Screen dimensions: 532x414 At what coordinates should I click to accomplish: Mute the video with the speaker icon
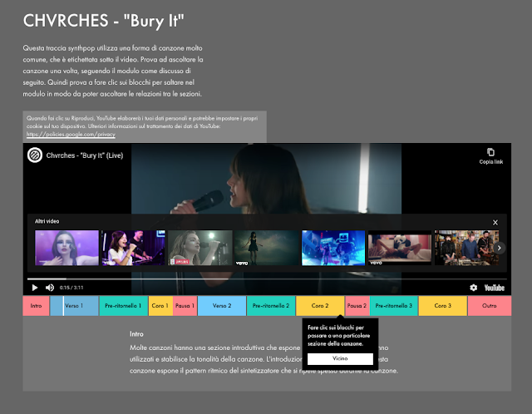point(50,288)
